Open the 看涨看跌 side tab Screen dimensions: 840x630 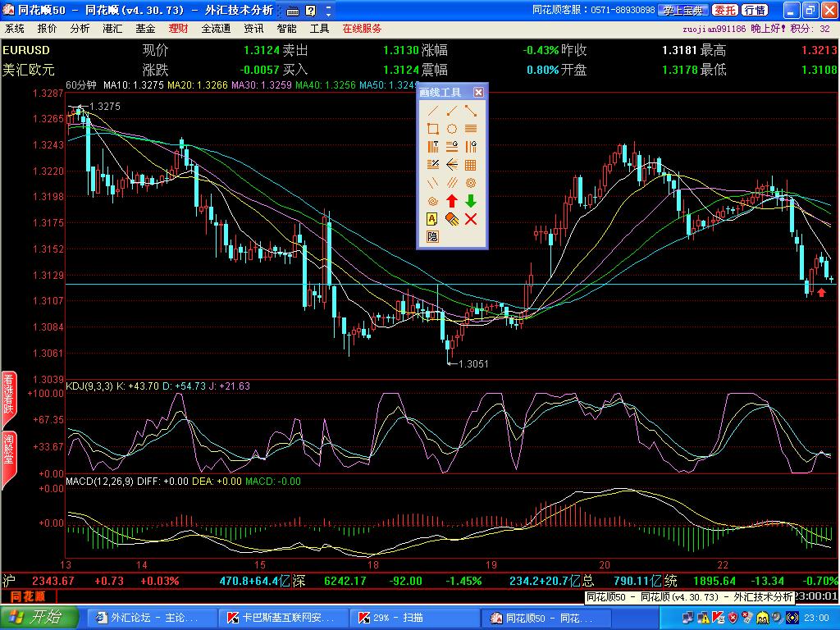(x=8, y=399)
